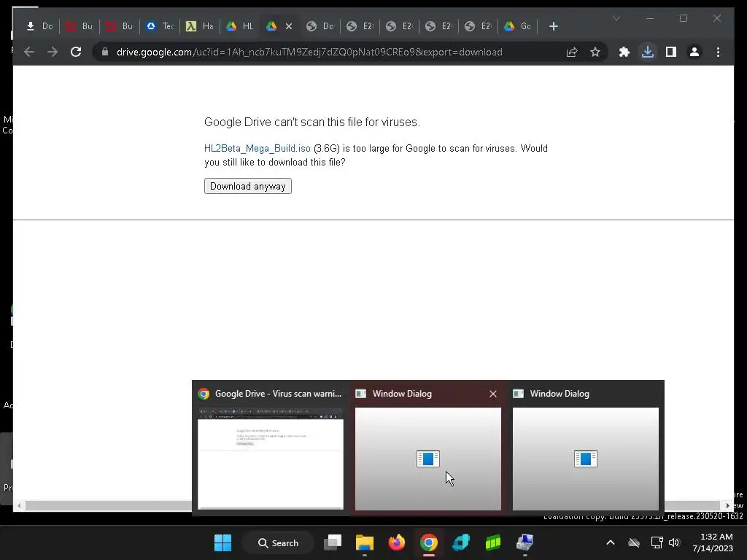Toggle the Chrome side panel icon
The height and width of the screenshot is (560, 747).
tap(671, 52)
